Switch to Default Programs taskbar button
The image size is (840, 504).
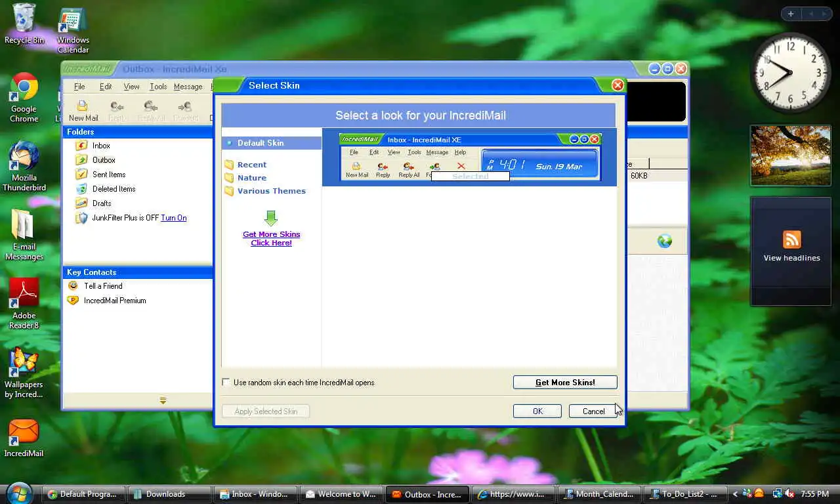click(82, 494)
